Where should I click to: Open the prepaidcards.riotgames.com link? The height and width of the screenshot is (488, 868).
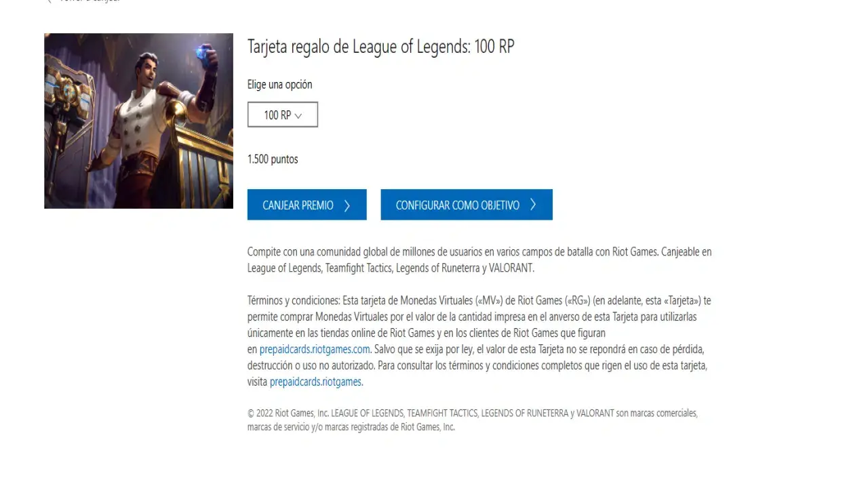pos(315,350)
